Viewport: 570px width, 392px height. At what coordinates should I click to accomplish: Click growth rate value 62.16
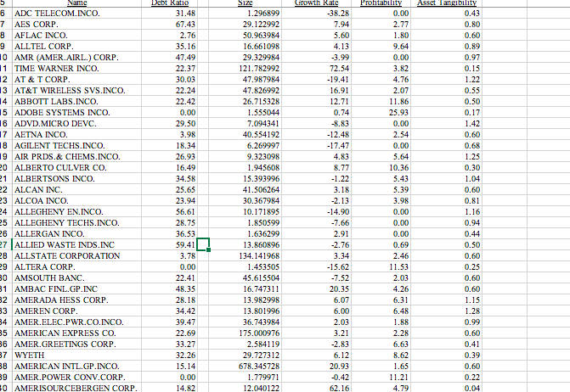click(x=339, y=388)
